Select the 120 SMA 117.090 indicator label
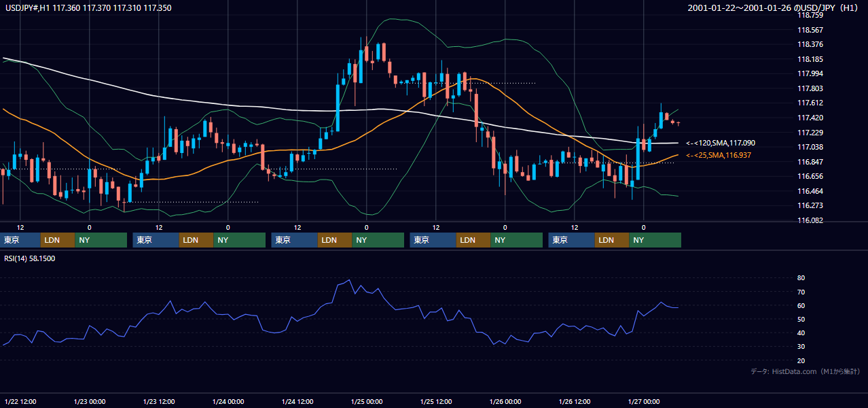Screen dimensions: 868x408 pyautogui.click(x=721, y=143)
